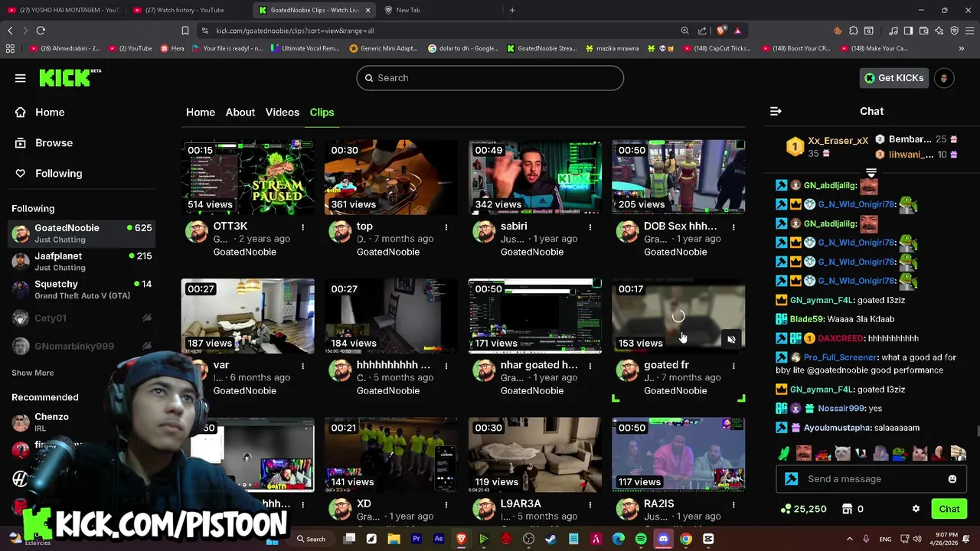Unmute the 'goated fr' clip preview
980x551 pixels.
click(731, 340)
